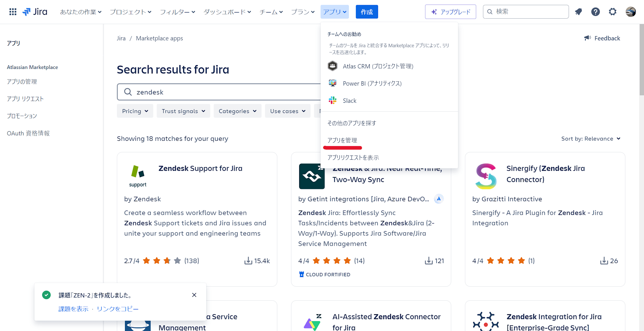The width and height of the screenshot is (644, 331).
Task: Open アプリ リクエスト in sidebar
Action: click(25, 99)
